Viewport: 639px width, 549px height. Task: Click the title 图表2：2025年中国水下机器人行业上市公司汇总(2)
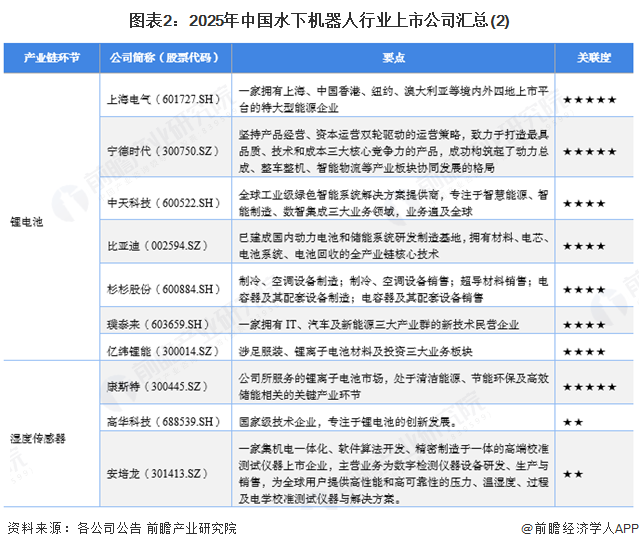tap(319, 21)
